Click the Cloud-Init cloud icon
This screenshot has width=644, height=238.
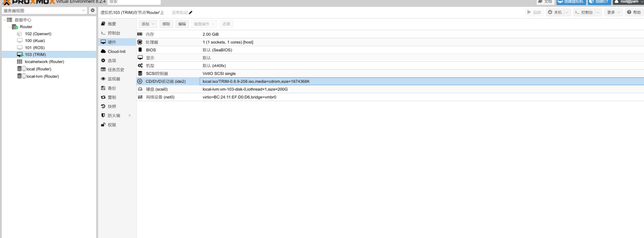click(x=103, y=51)
